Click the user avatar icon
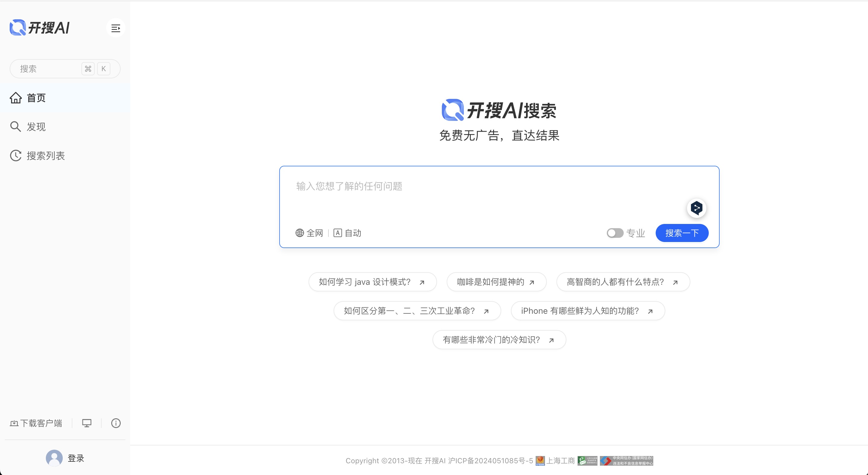The height and width of the screenshot is (475, 868). click(54, 458)
